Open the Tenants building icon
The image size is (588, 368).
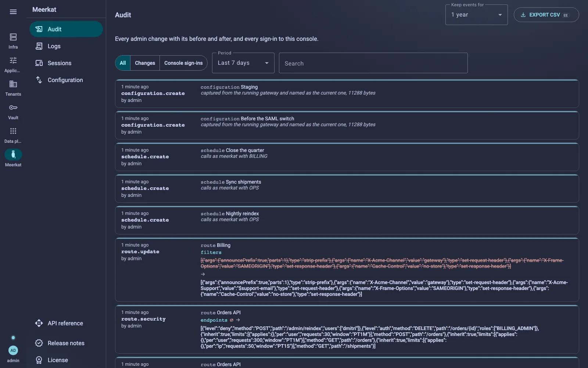pyautogui.click(x=13, y=84)
